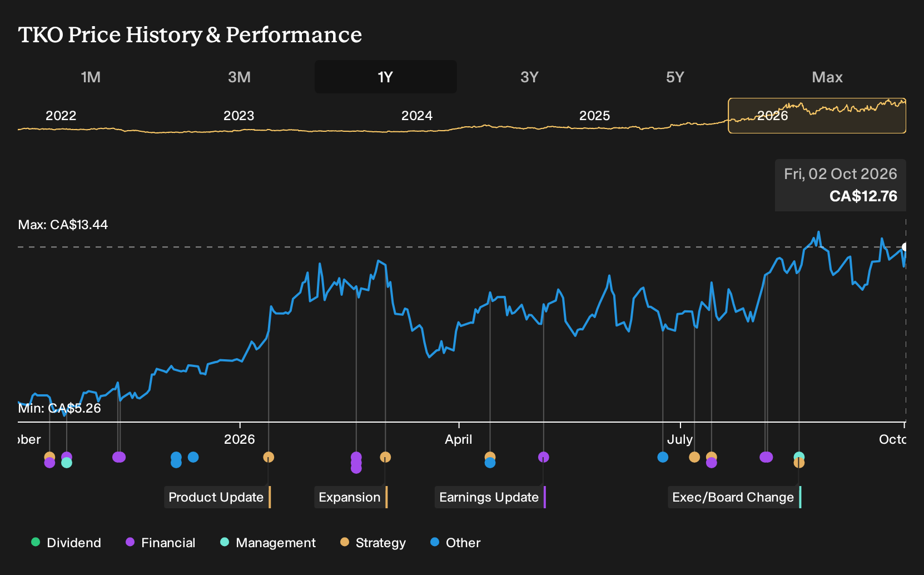Open the Expansion event label

click(x=351, y=497)
